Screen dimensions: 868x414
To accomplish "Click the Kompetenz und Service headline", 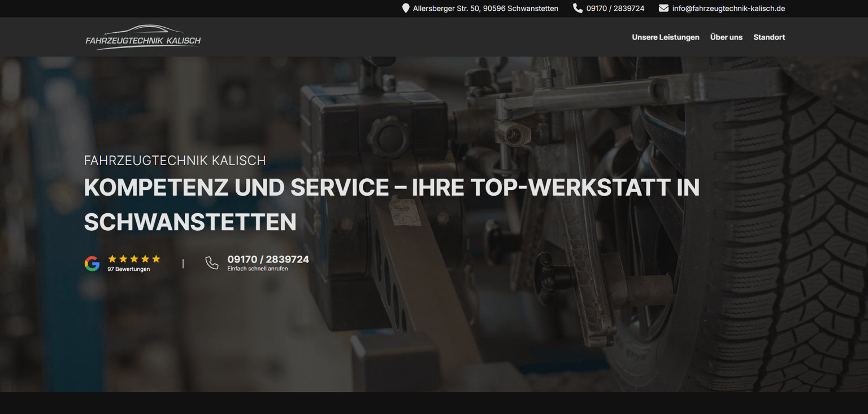I will [x=392, y=205].
